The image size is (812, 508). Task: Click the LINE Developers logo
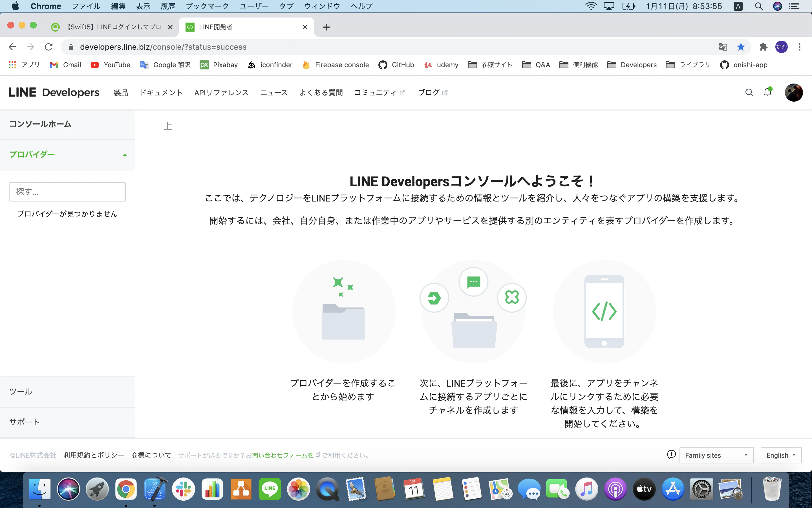pyautogui.click(x=54, y=92)
